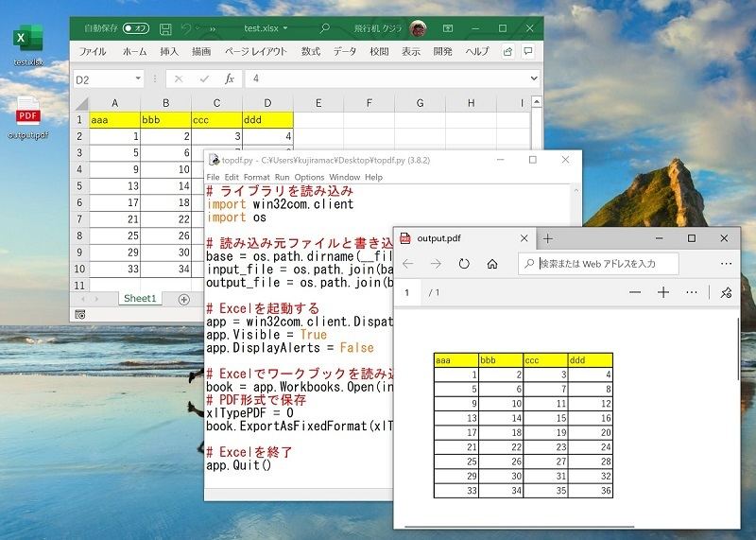Open the test.xlsx desktop icon

(28, 45)
